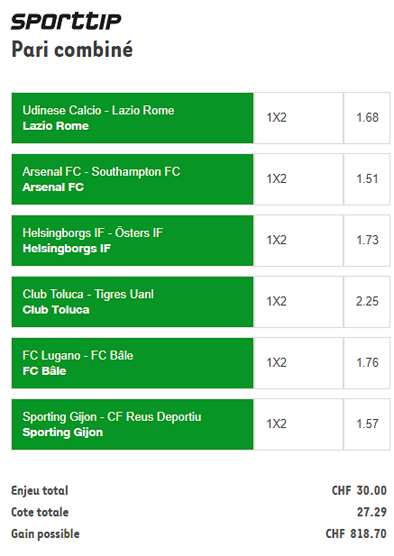Click the 1.57 odds for Sporting Gijon

(367, 425)
